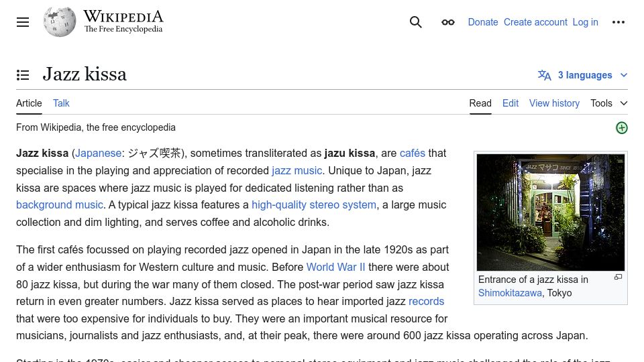This screenshot has height=362, width=644.
Task: Open the language list chevron arrow
Action: [x=623, y=75]
